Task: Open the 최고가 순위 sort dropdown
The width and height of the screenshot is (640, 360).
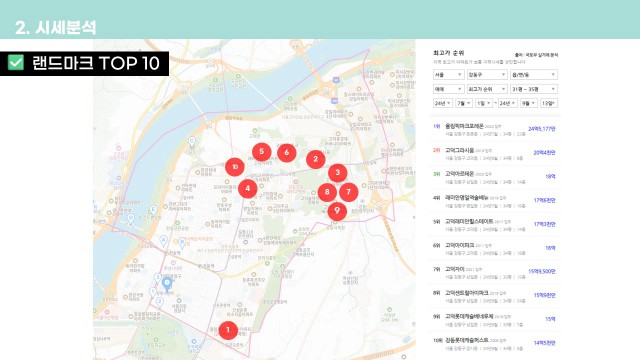Action: point(487,89)
